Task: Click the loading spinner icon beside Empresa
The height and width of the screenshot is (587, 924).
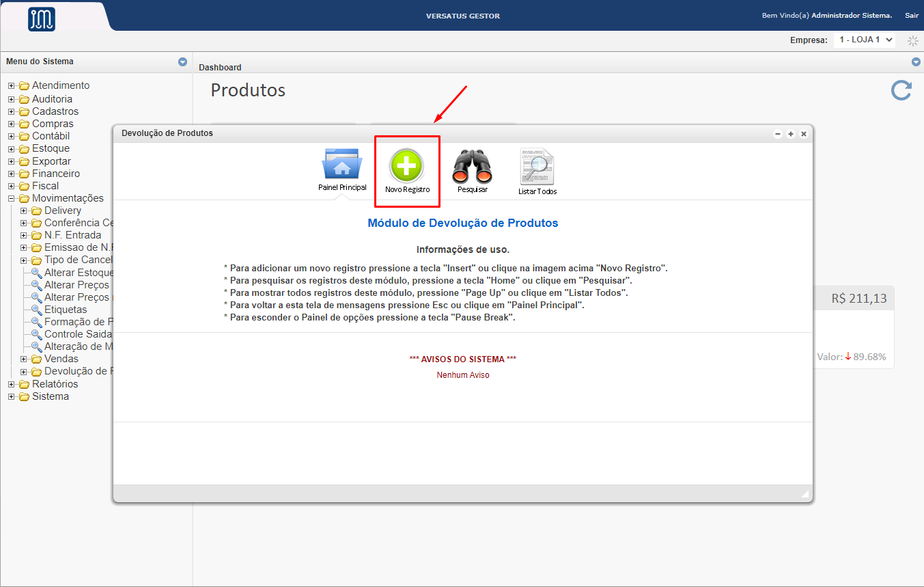Action: (912, 40)
